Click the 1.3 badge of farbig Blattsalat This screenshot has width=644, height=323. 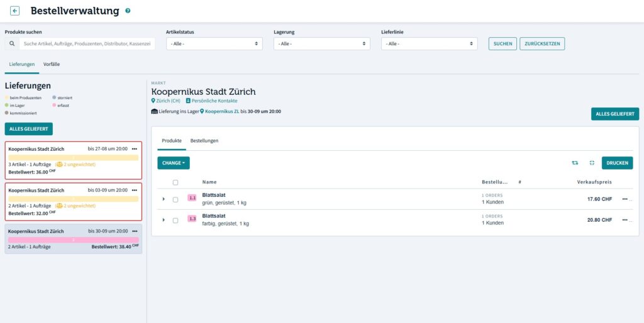192,219
